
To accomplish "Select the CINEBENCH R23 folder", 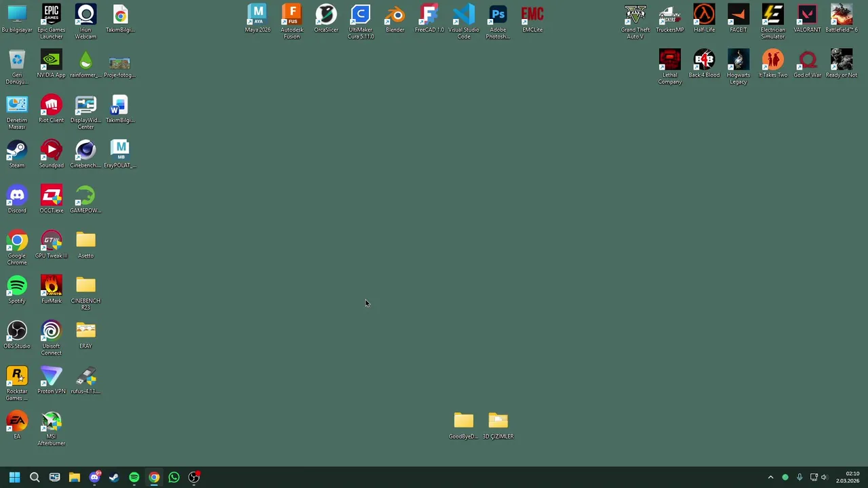I will pyautogui.click(x=85, y=292).
